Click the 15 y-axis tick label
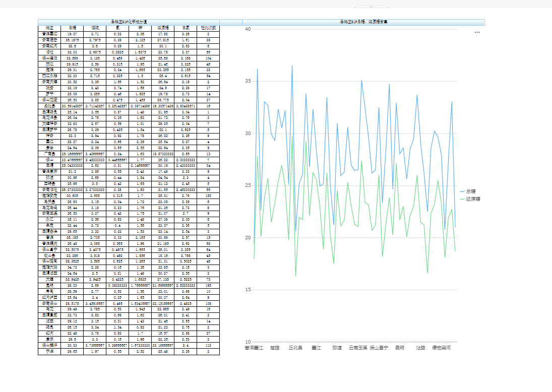 tap(248, 290)
